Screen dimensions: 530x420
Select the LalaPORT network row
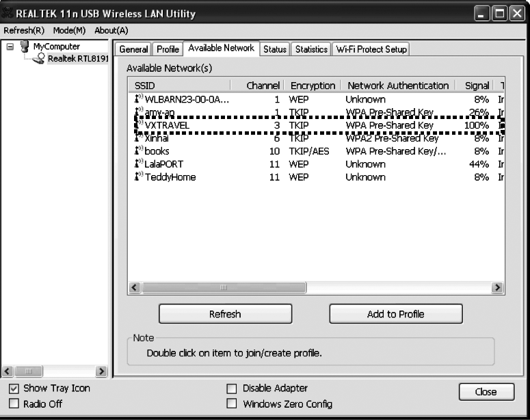pos(317,164)
